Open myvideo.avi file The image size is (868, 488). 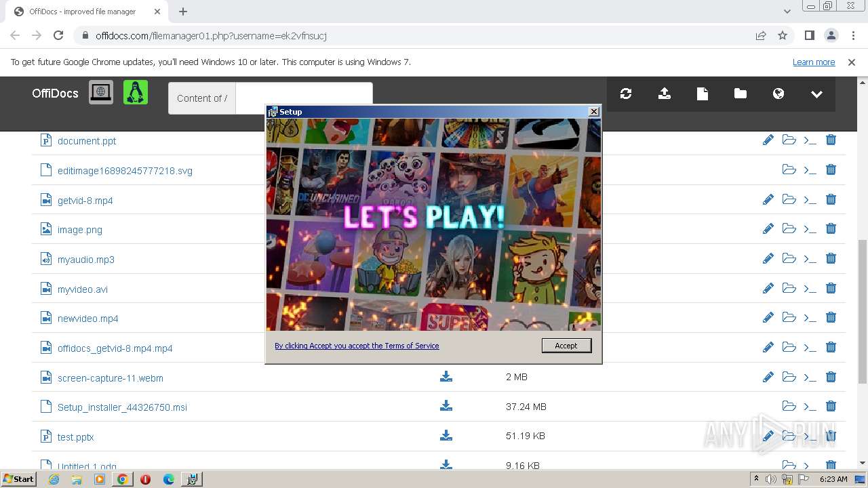tap(83, 289)
